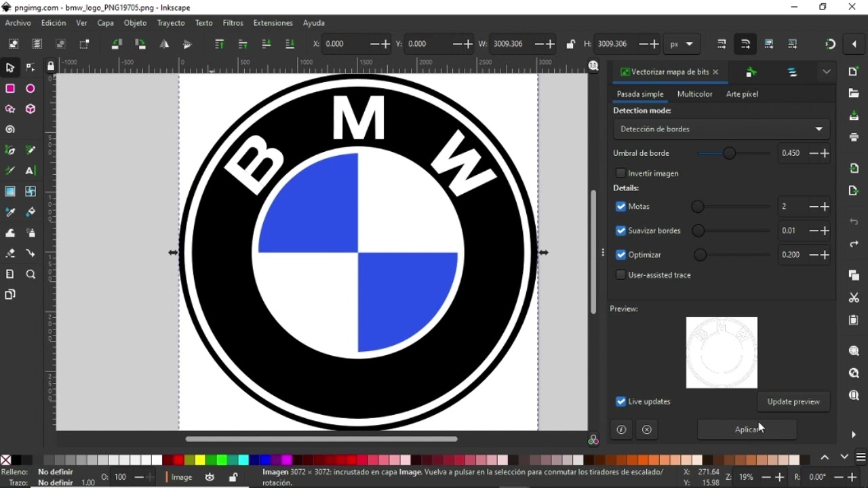Select the 3D box tool
This screenshot has height=488, width=868.
pos(31,109)
